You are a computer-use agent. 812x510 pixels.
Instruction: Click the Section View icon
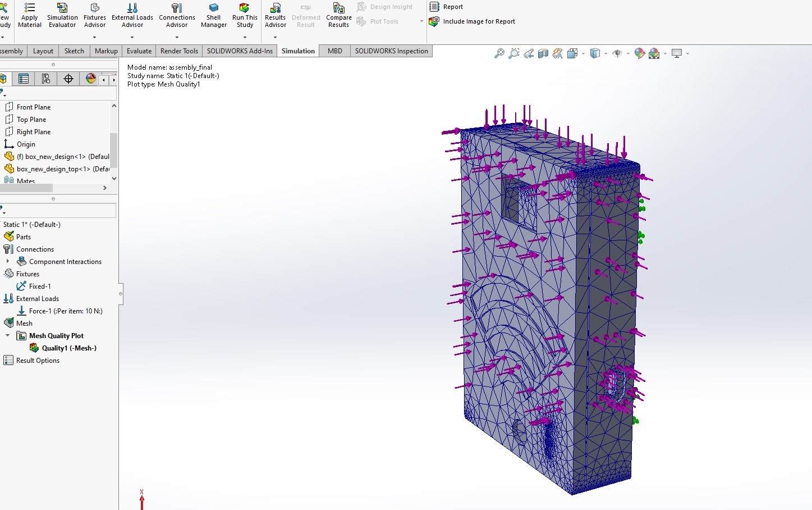coord(543,53)
